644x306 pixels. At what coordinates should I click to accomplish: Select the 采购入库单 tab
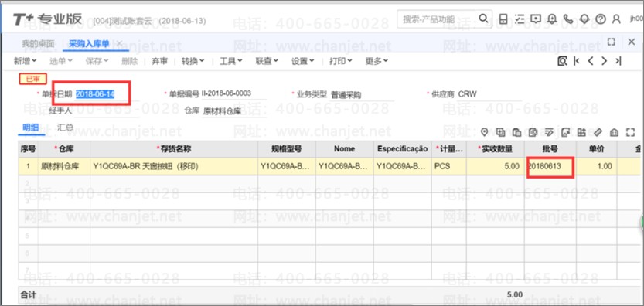tap(89, 43)
